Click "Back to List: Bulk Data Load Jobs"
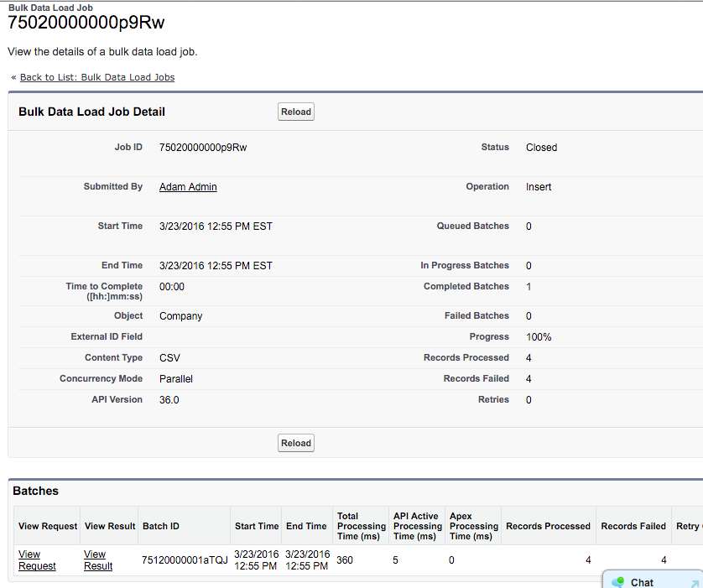 tap(97, 76)
